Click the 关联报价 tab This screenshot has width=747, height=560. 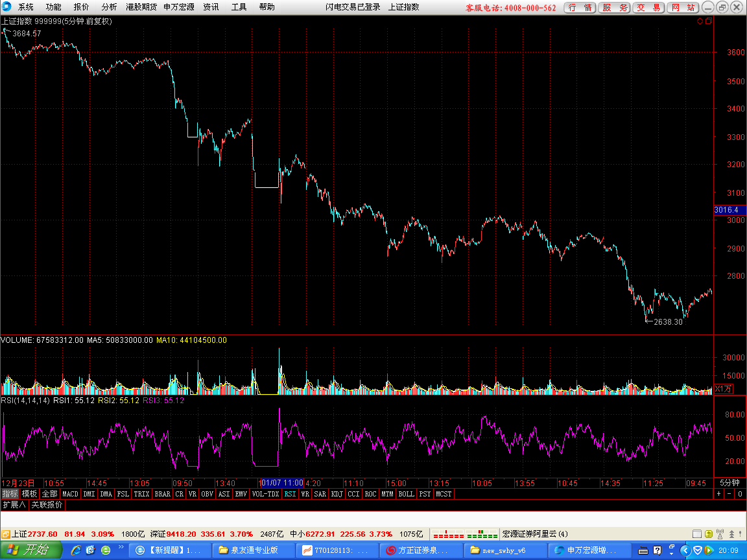click(x=47, y=505)
